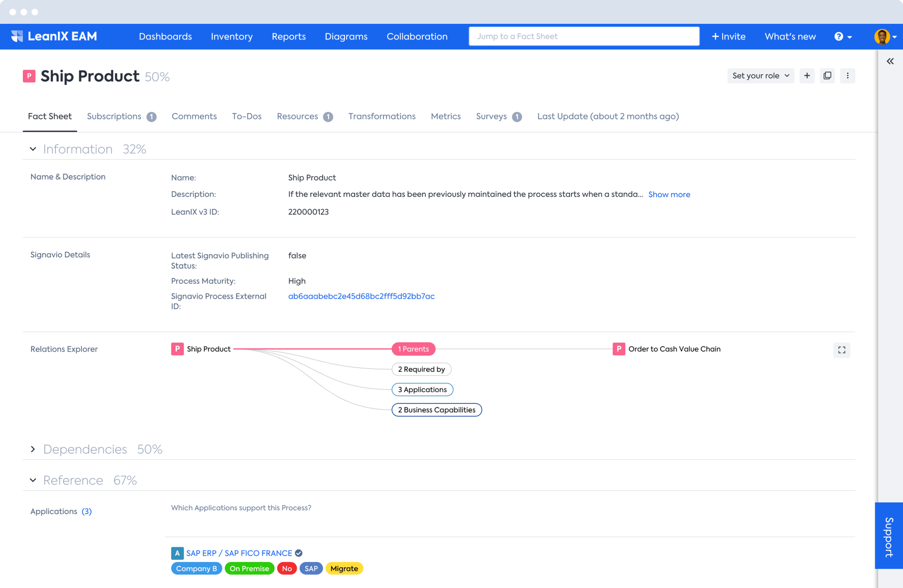Click the Jump to a Fact Sheet search field
This screenshot has width=903, height=588.
pyautogui.click(x=583, y=36)
